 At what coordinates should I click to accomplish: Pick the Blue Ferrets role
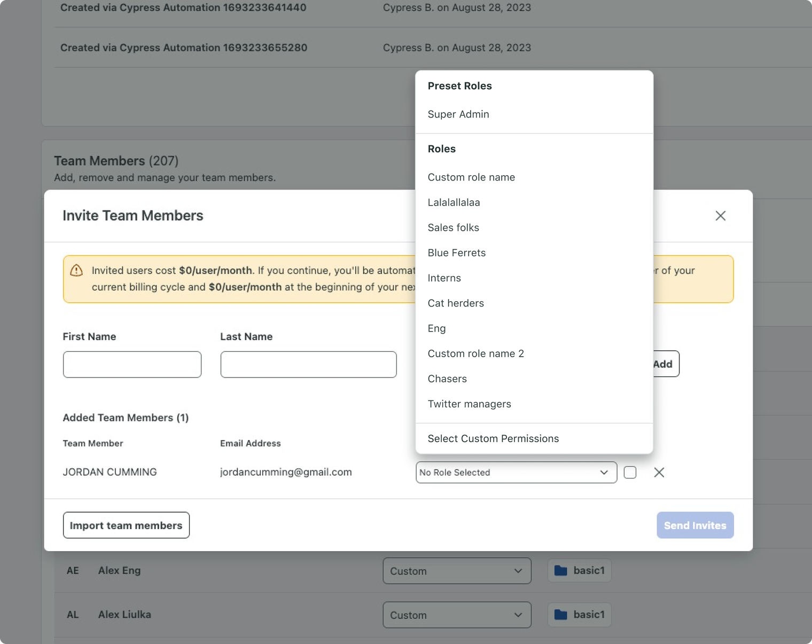[x=456, y=253]
